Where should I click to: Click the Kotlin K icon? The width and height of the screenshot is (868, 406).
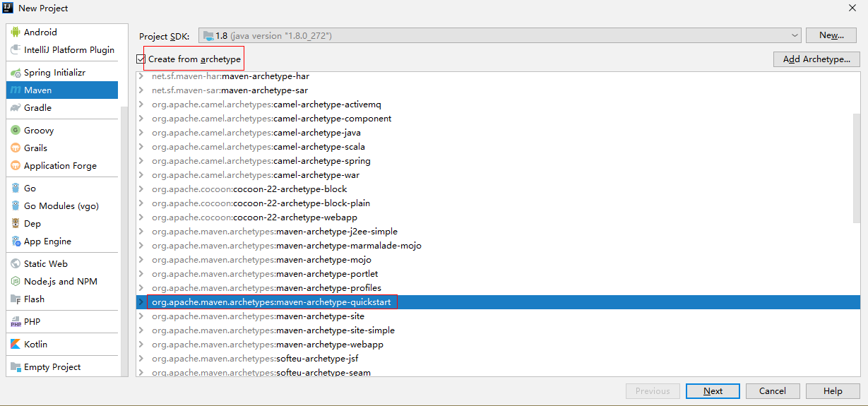click(16, 345)
